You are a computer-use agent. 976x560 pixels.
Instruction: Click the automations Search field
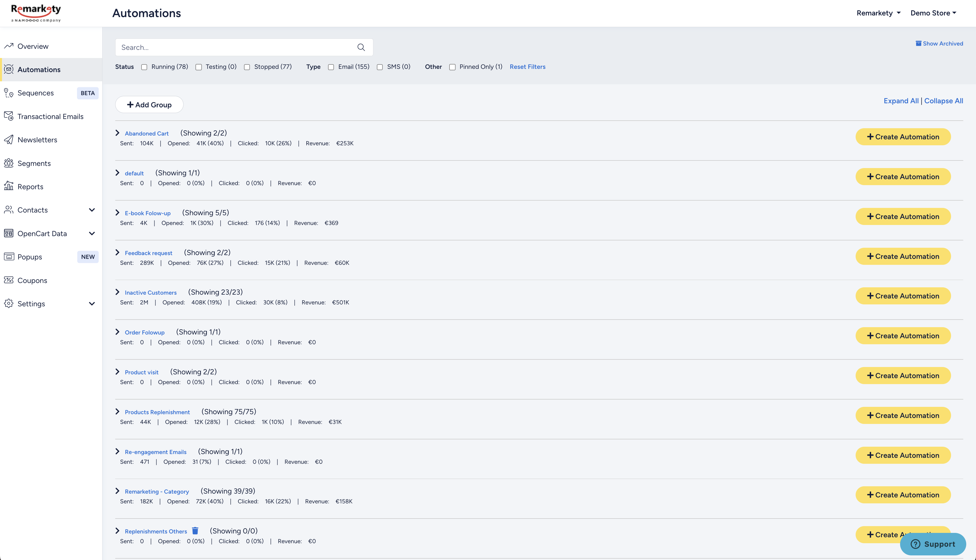click(x=244, y=47)
